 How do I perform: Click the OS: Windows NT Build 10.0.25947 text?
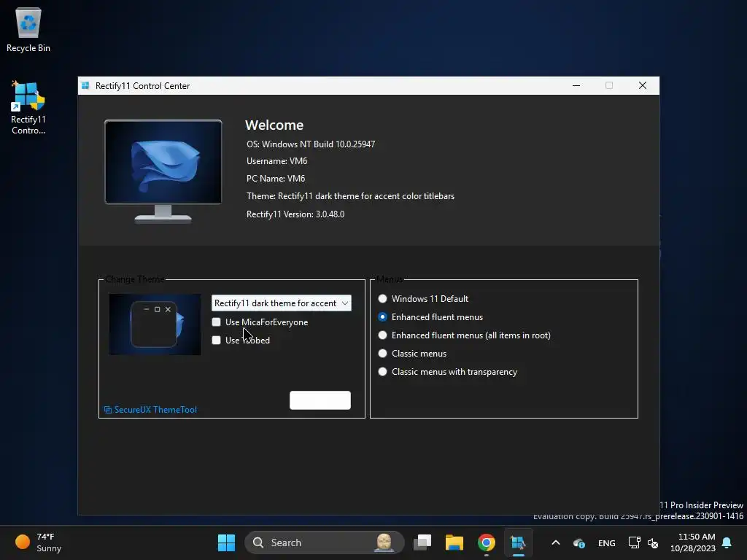[311, 144]
